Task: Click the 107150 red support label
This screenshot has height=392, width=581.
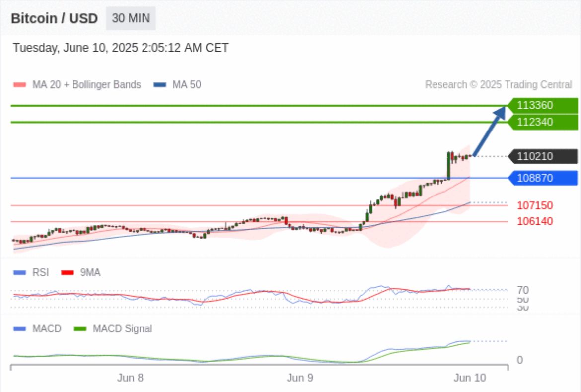Action: coord(535,205)
